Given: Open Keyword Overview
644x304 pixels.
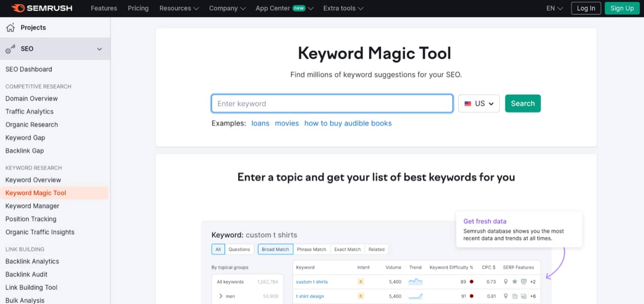Looking at the screenshot, I should pyautogui.click(x=33, y=180).
